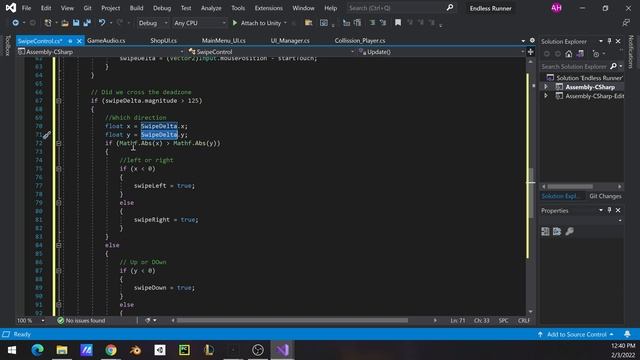This screenshot has width=640, height=360.
Task: Click the Open File folder icon
Action: coord(64,23)
